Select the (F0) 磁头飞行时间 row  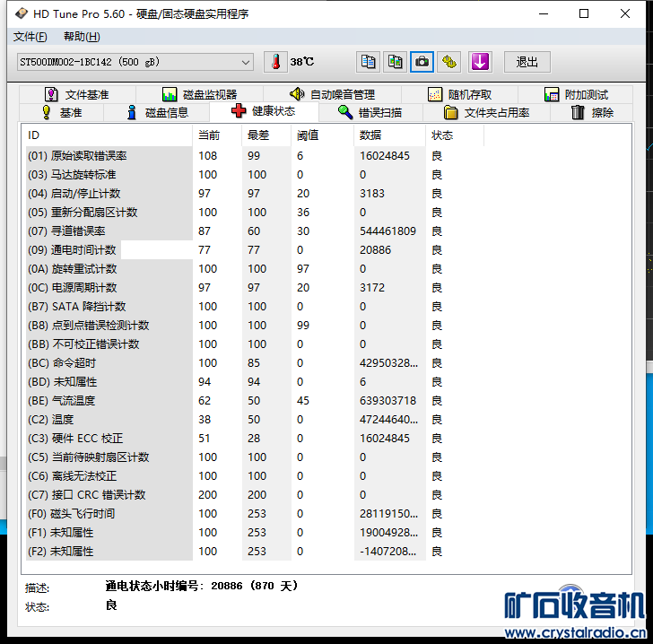255,514
